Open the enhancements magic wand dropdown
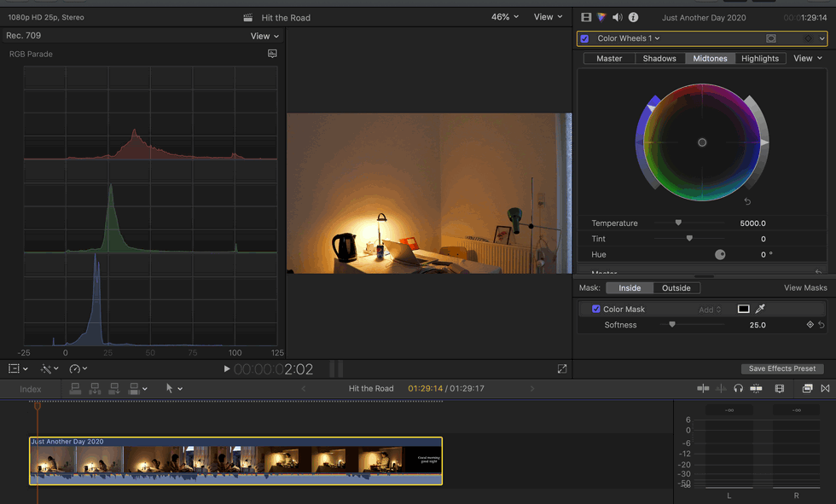This screenshot has width=836, height=504. coord(49,368)
